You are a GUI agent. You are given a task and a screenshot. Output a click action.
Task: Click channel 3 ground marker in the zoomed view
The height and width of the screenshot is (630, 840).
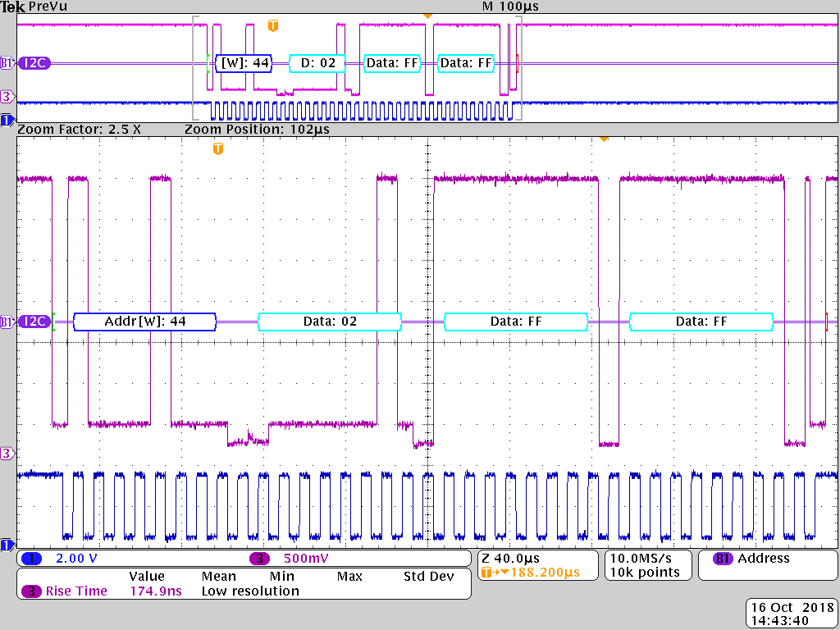(6, 454)
